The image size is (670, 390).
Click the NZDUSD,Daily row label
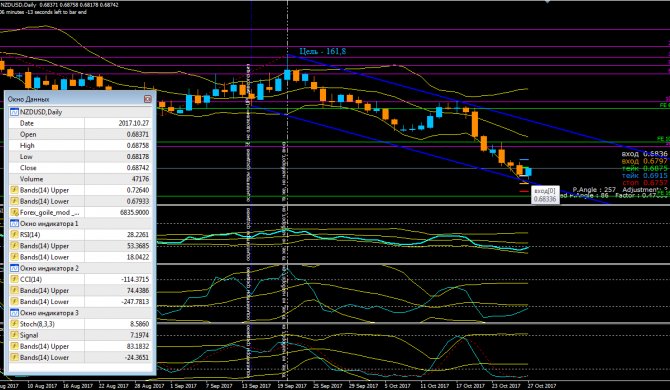41,112
